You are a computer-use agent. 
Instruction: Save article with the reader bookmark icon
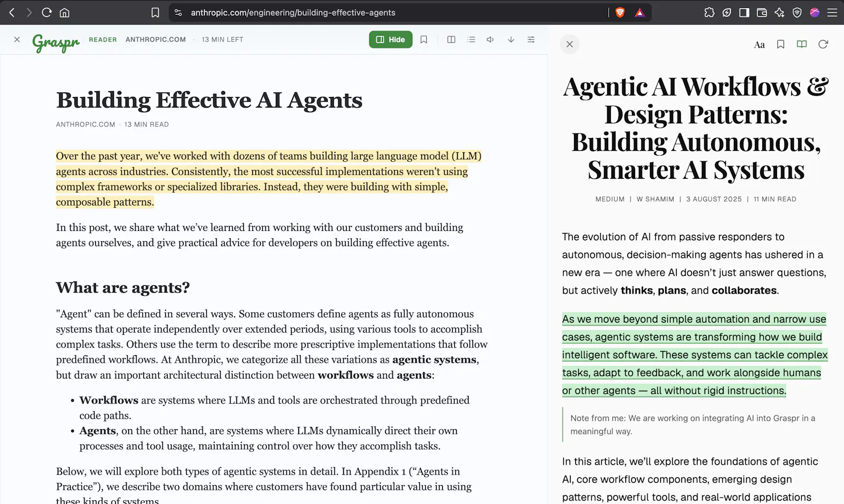coord(424,40)
